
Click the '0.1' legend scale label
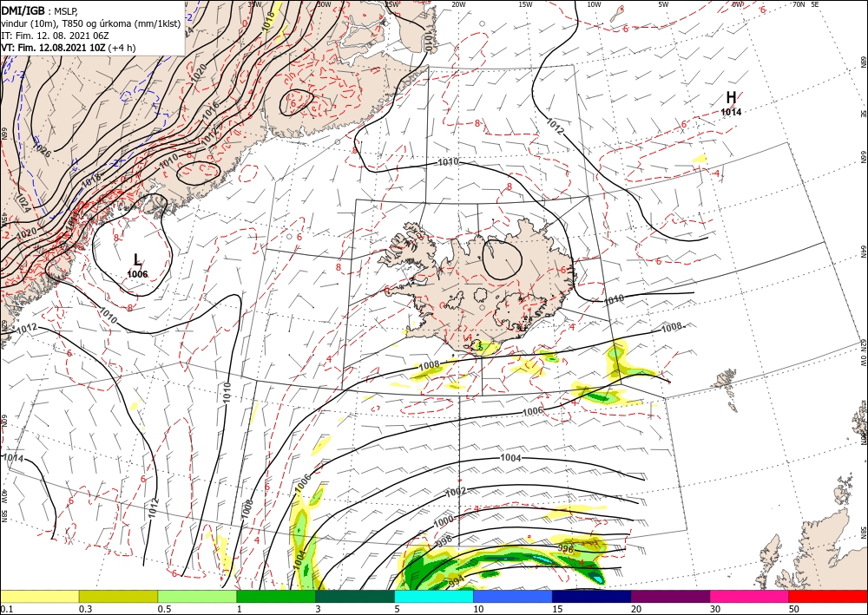6,609
